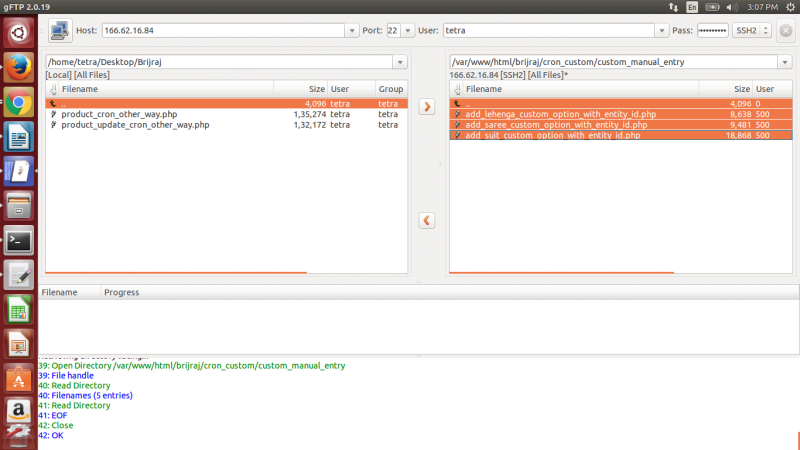Open the Files manager from the dock

click(x=19, y=206)
